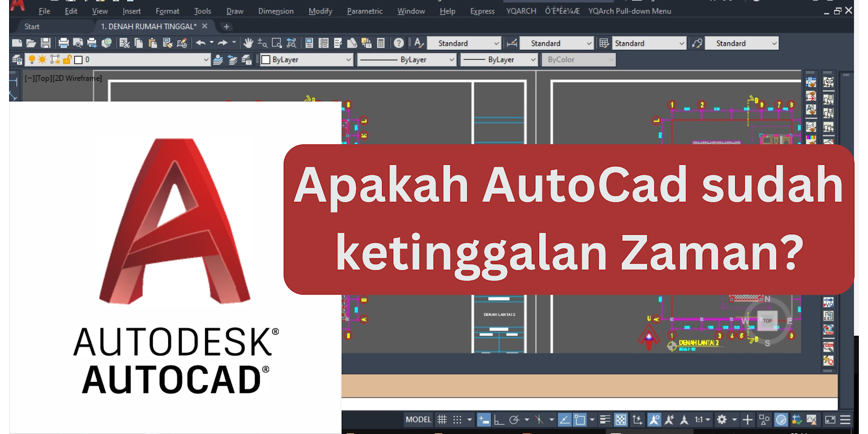
Task: Toggle the drawing grid display
Action: pyautogui.click(x=442, y=419)
